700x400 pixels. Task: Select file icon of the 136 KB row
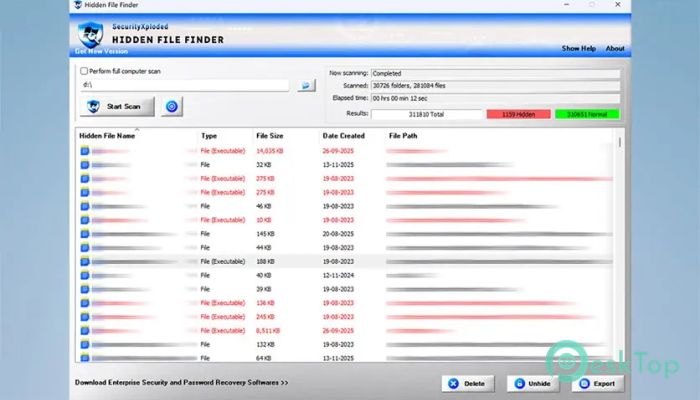click(85, 303)
